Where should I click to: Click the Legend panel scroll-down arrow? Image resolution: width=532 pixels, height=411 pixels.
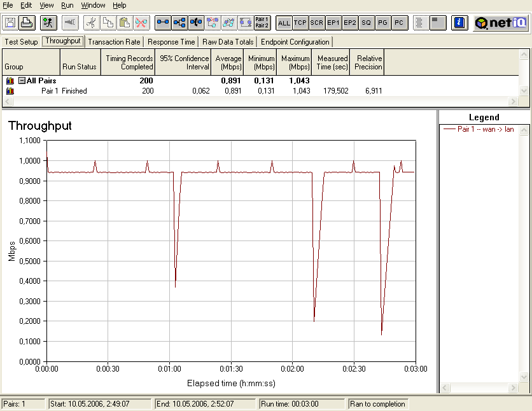[524, 377]
